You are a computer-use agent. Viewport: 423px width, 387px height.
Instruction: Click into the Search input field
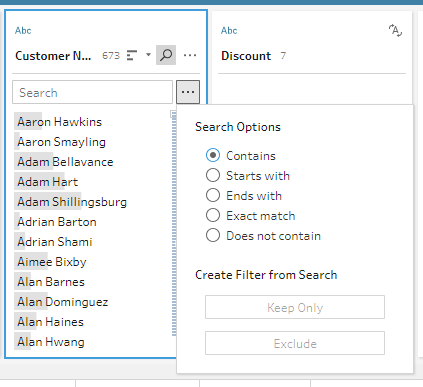[92, 92]
